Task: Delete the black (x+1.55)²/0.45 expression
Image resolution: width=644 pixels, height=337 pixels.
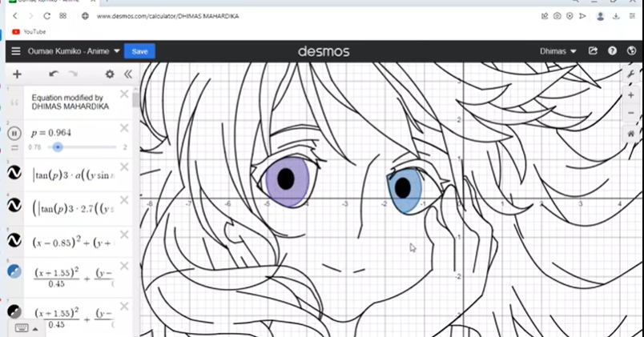Action: click(124, 307)
